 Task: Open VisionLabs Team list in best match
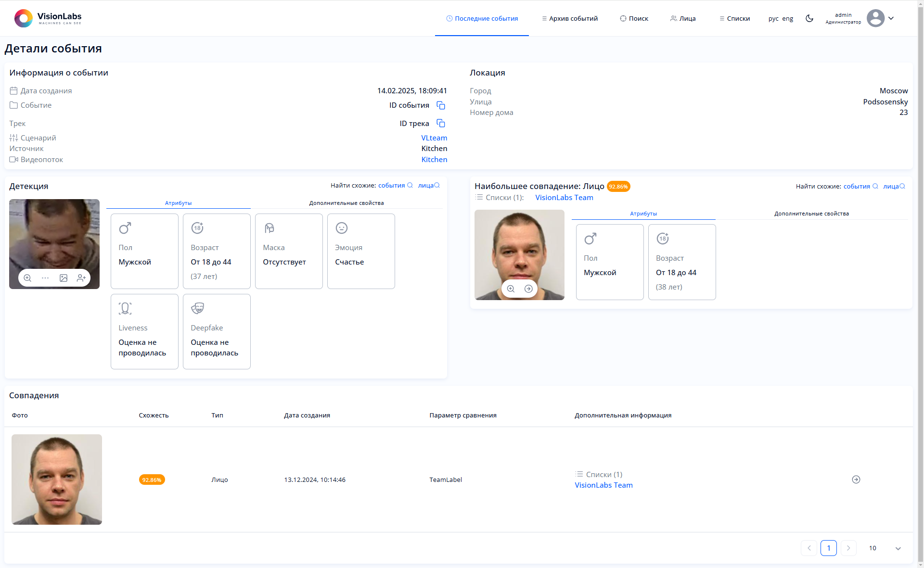point(564,198)
